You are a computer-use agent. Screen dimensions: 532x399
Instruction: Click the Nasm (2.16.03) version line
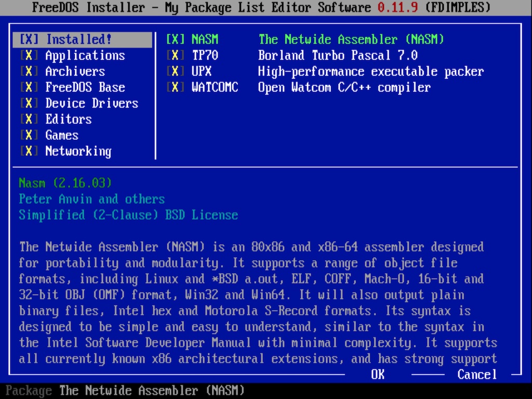click(x=65, y=183)
